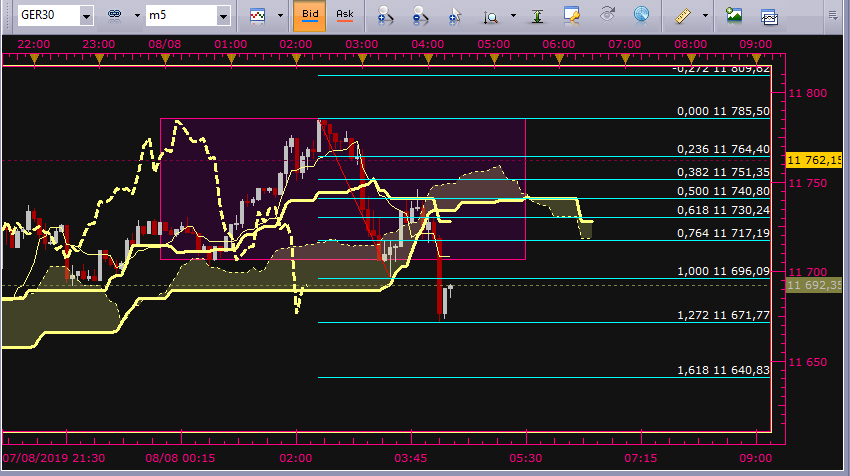The height and width of the screenshot is (476, 850).
Task: Click the 07:15 bottom time label
Action: (640, 458)
